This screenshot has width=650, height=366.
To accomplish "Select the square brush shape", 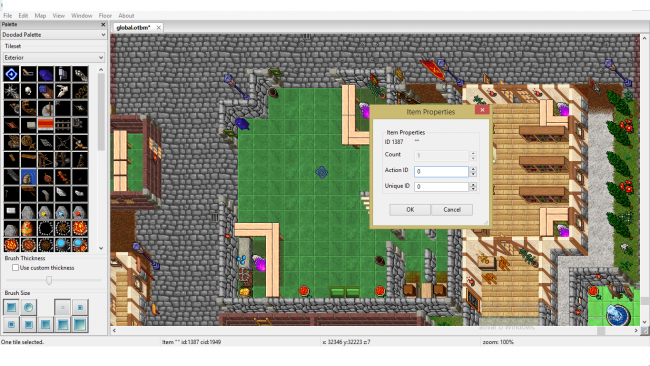I will pyautogui.click(x=11, y=307).
